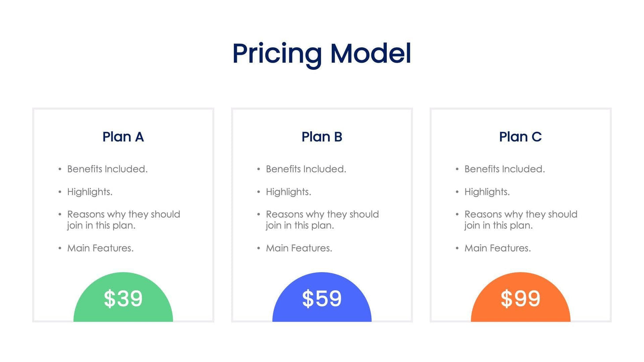Click the orange $99 price semicircle
The width and height of the screenshot is (644, 362).
coord(520,299)
